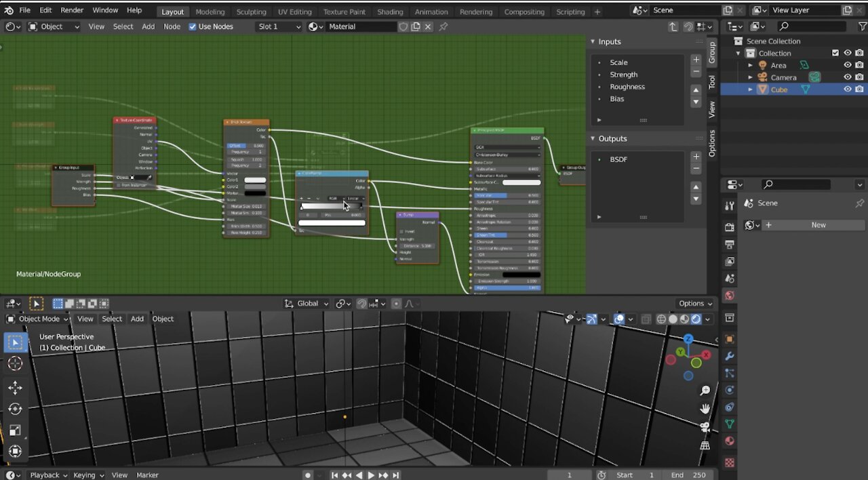868x480 pixels.
Task: Open the Physics properties tab
Action: [730, 390]
